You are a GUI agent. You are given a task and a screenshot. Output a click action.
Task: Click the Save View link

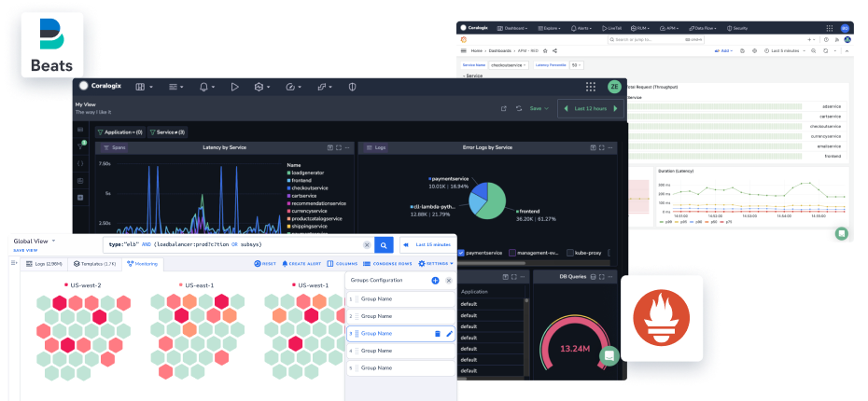pos(25,250)
